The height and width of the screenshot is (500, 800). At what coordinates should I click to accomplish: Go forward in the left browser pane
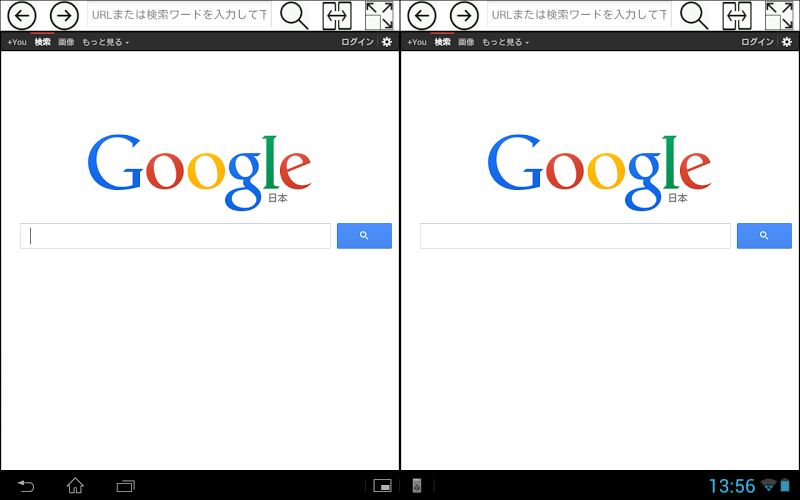pyautogui.click(x=64, y=15)
